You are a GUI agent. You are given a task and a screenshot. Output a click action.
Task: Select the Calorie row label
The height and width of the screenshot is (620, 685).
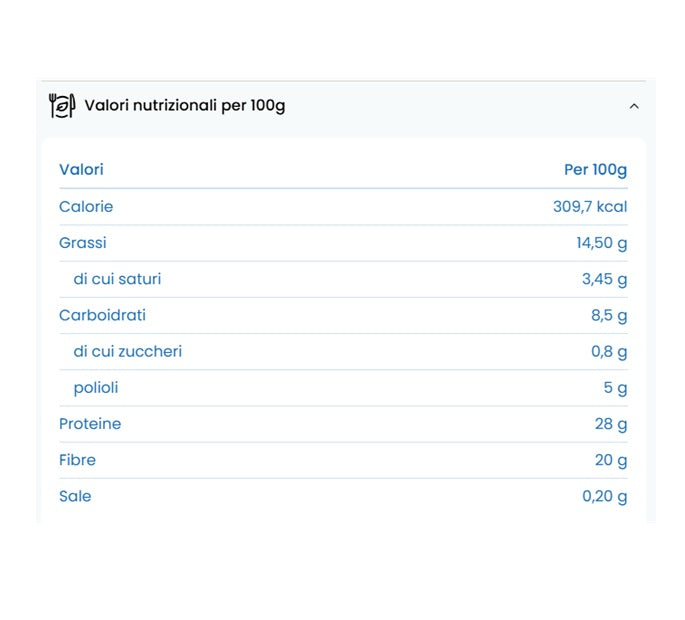coord(86,207)
